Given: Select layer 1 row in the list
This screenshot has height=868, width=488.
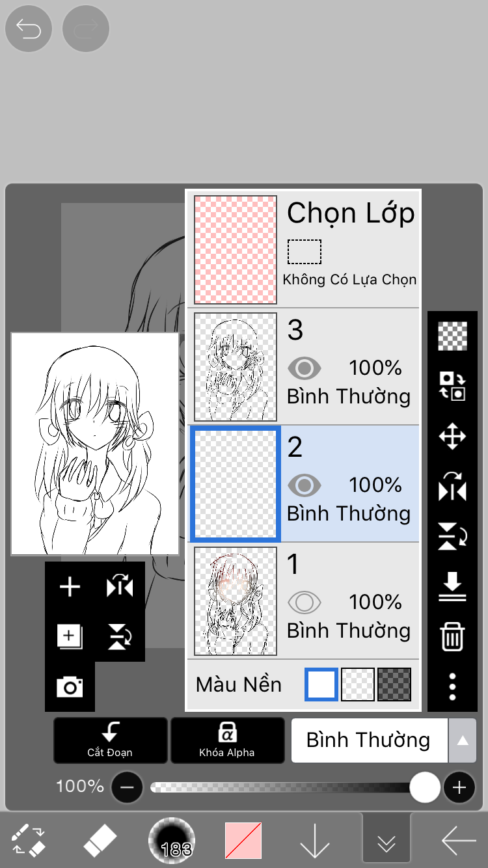Looking at the screenshot, I should (304, 601).
